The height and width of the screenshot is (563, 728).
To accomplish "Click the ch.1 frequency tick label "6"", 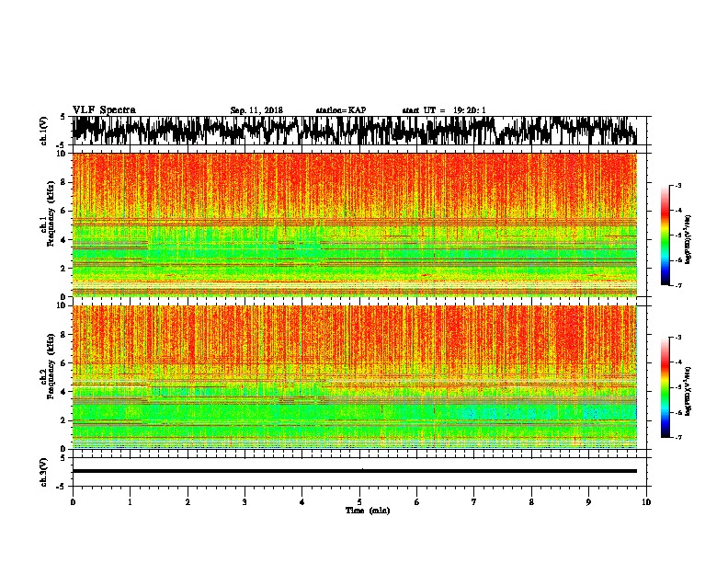I will tap(64, 212).
